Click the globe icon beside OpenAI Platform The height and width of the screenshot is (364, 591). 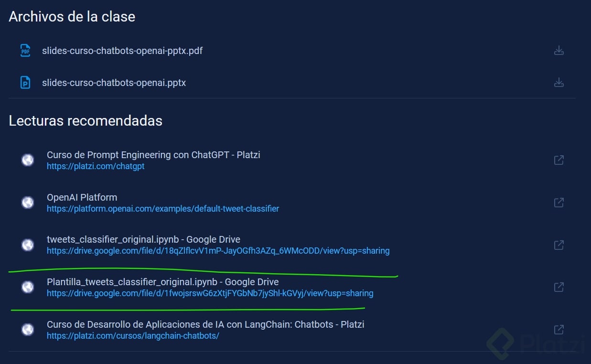(x=27, y=202)
